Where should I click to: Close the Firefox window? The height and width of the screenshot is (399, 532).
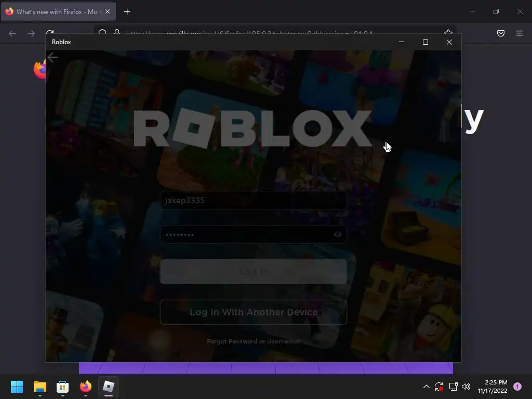520,11
